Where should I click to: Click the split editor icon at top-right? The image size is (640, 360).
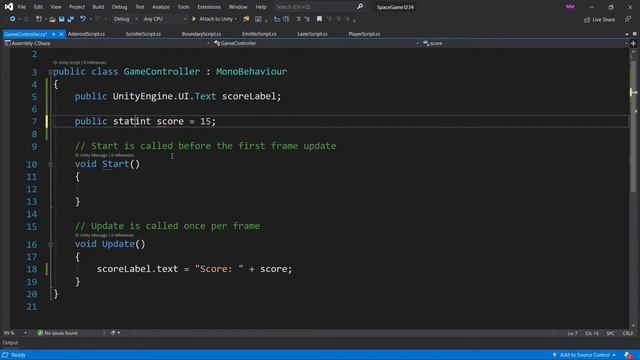tap(633, 43)
